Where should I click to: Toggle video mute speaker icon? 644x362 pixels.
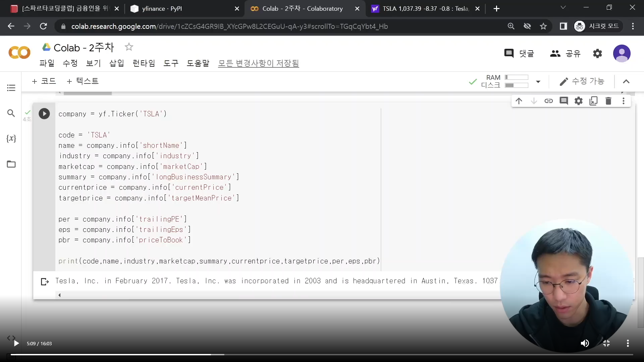pos(585,343)
